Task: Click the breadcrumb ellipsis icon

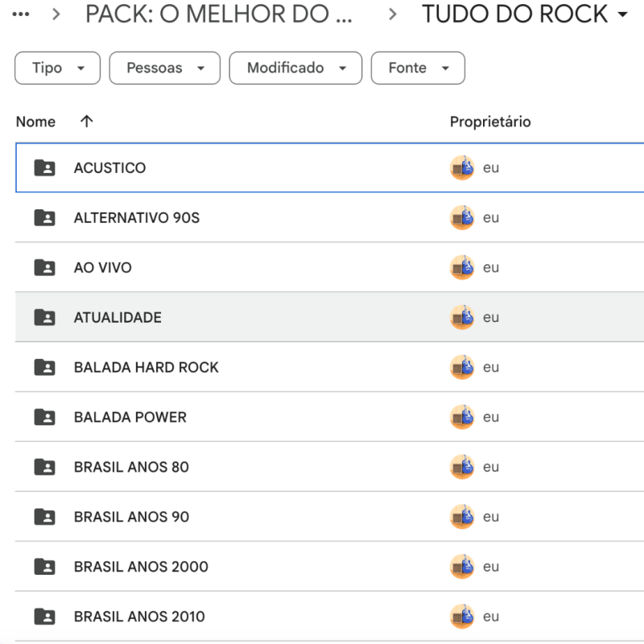Action: (20, 14)
